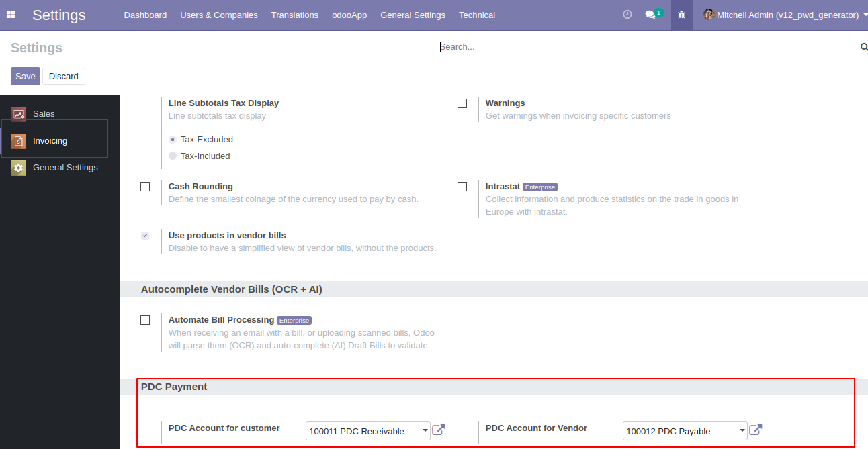Toggle Use products in vendor bills checkbox

pyautogui.click(x=145, y=236)
